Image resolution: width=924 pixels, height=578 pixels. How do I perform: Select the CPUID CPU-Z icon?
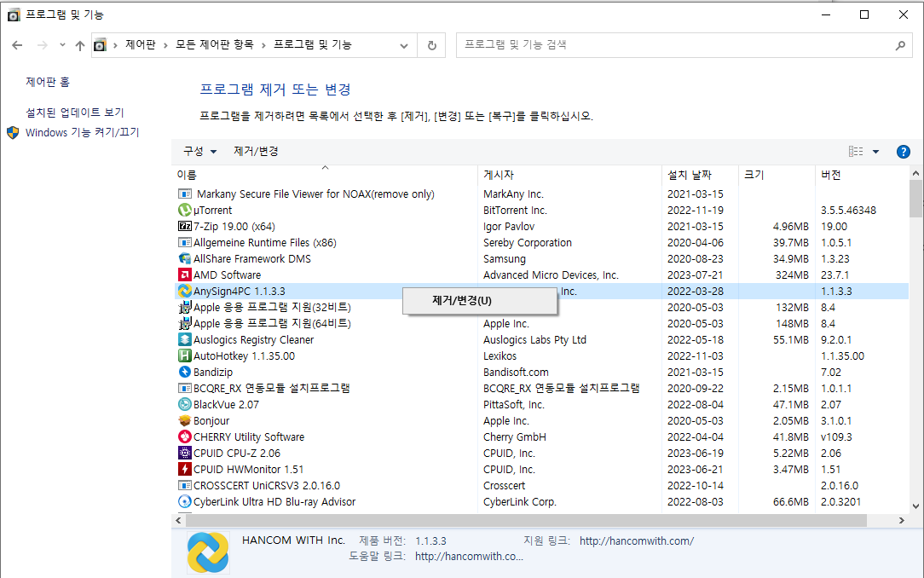pos(184,453)
